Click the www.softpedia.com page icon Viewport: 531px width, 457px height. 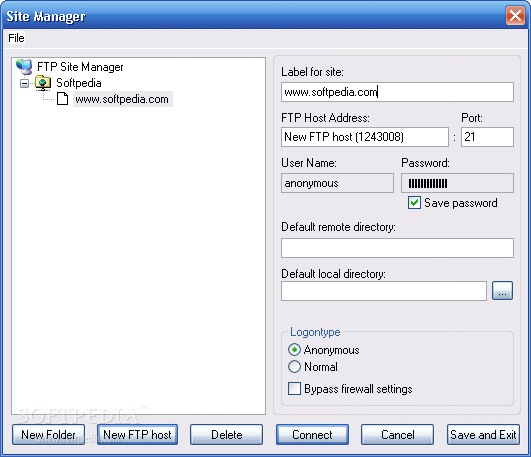pyautogui.click(x=62, y=99)
